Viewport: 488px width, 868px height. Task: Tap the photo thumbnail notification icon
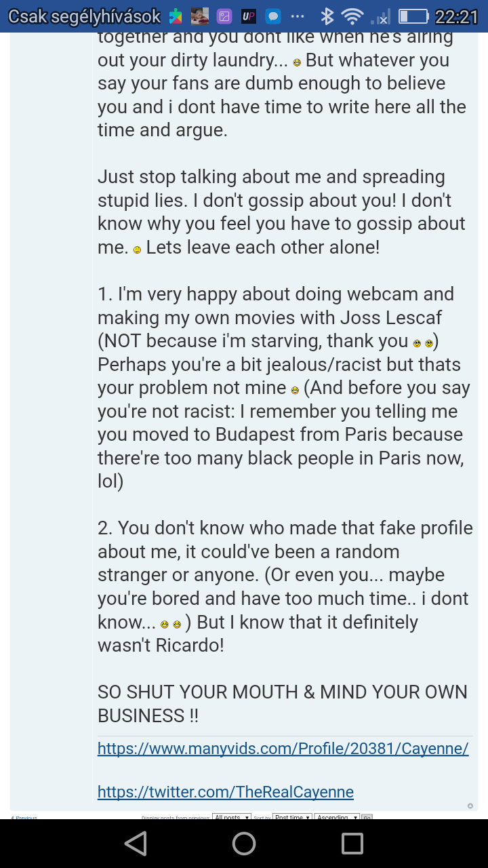point(200,16)
